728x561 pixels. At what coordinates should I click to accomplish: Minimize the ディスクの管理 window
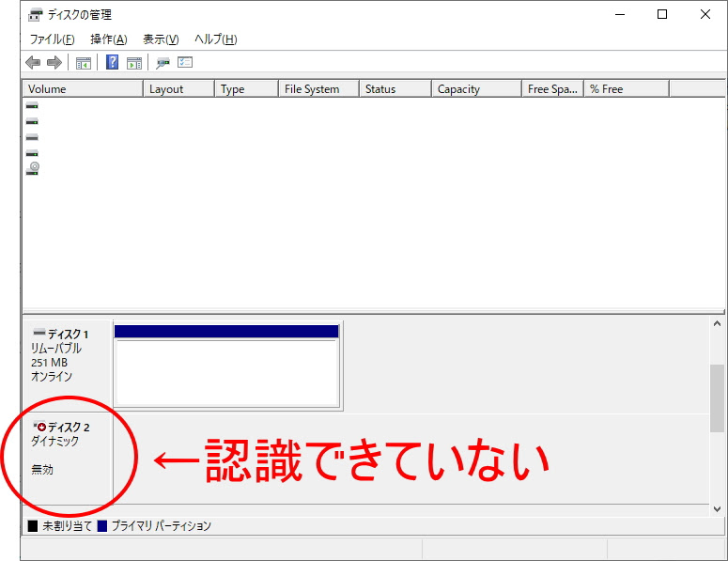click(x=620, y=14)
